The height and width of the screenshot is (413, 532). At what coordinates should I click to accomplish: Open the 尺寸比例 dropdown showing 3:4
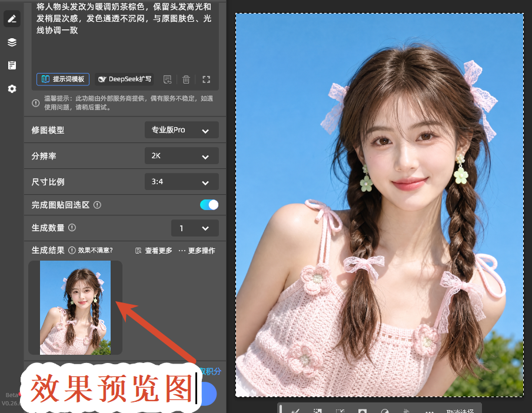181,182
